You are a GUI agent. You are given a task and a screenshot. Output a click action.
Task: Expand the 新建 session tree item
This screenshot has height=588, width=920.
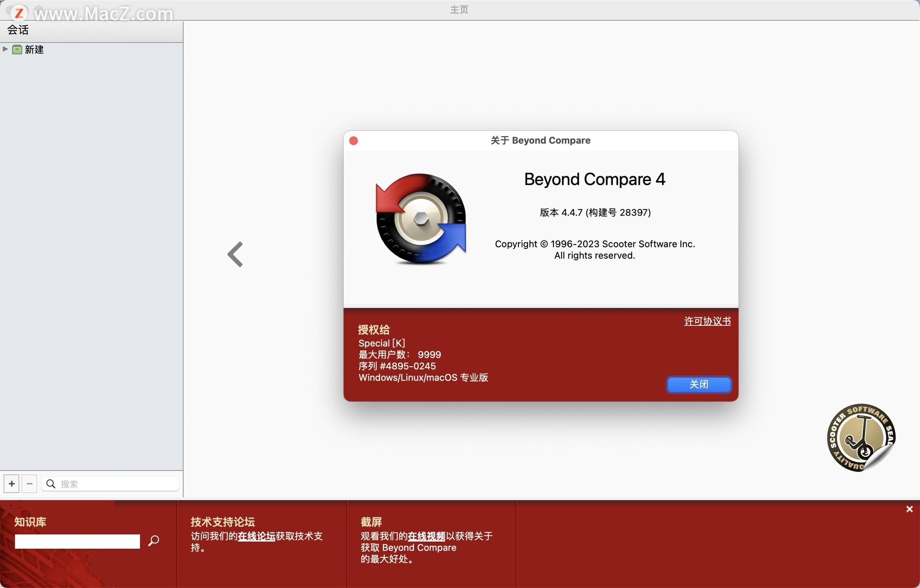coord(5,49)
